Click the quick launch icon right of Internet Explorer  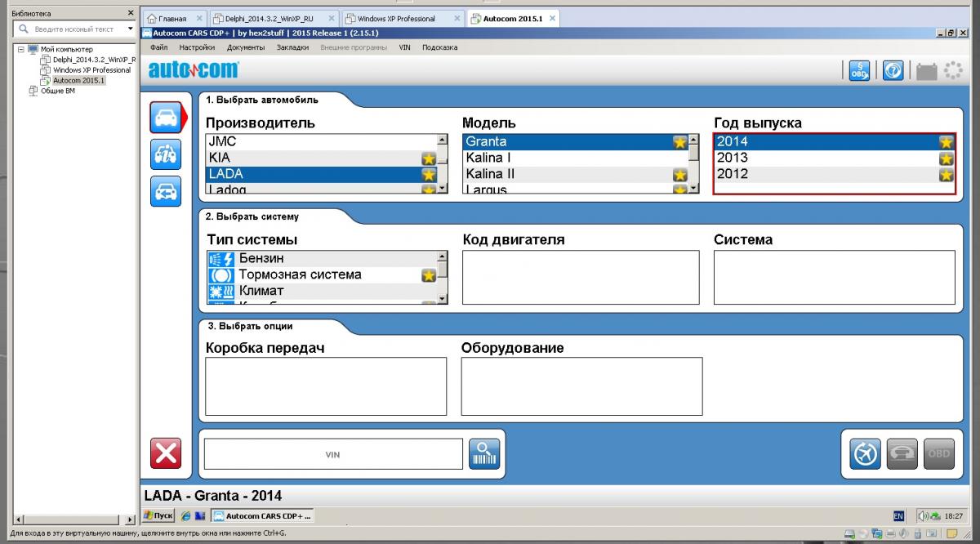click(200, 516)
